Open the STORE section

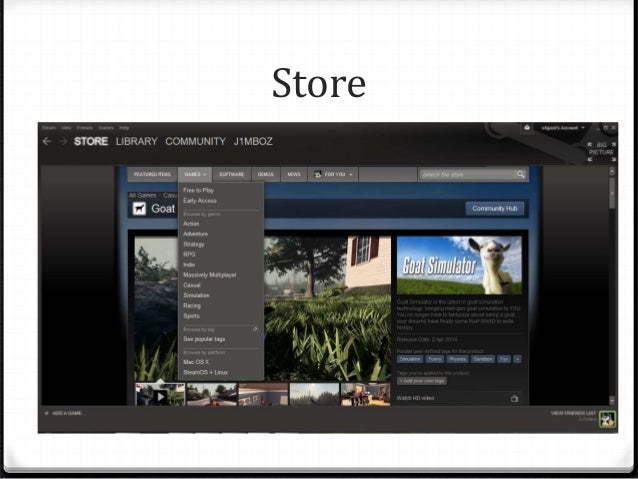[91, 141]
